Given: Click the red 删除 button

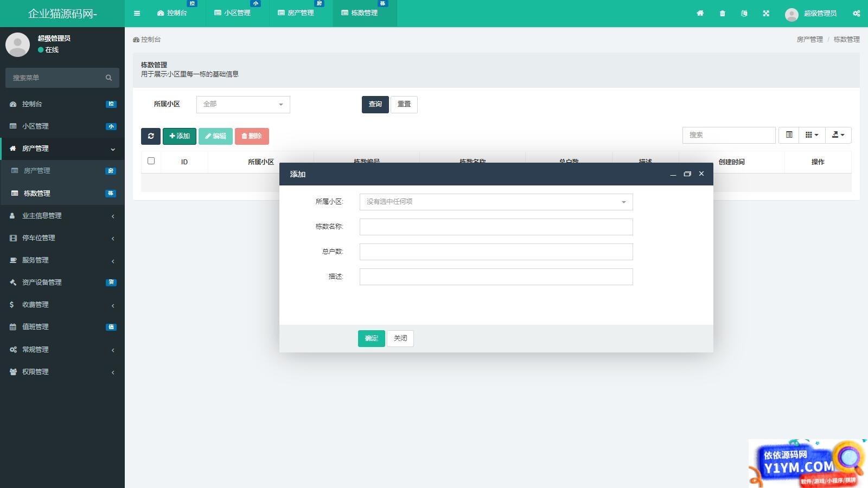Looking at the screenshot, I should 252,136.
